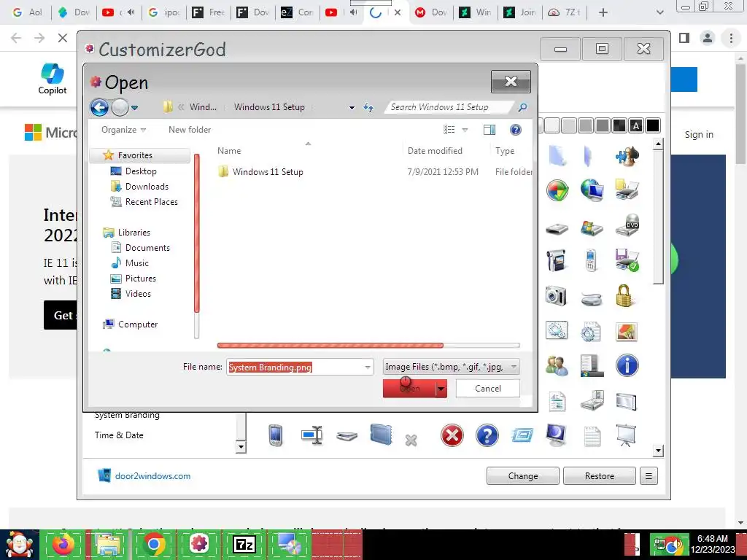Screen dimensions: 747x560
Task: Expand the address bar history dropdown
Action: 352,108
